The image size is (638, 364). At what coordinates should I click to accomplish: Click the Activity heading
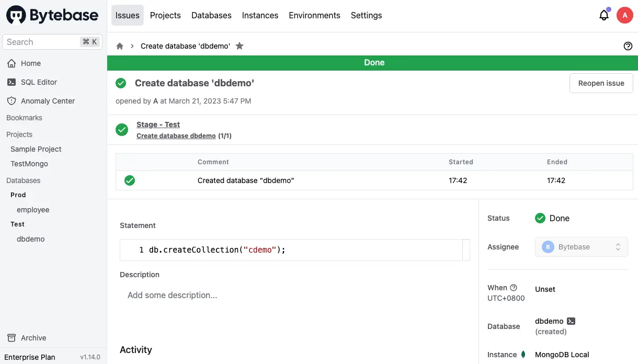point(136,350)
